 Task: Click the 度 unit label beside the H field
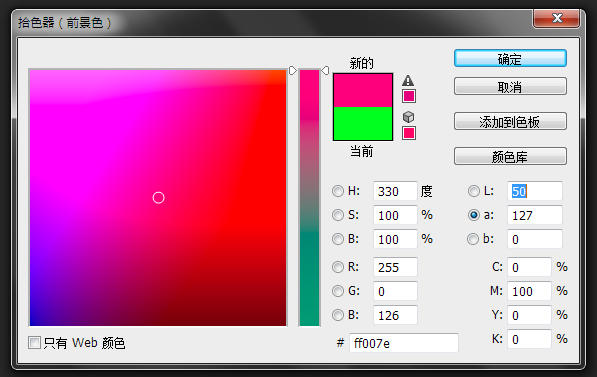pos(426,191)
